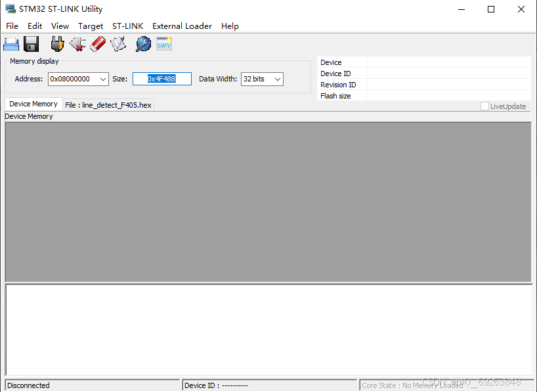Click the Size field 0x4F488
537x392 pixels.
pyautogui.click(x=162, y=79)
